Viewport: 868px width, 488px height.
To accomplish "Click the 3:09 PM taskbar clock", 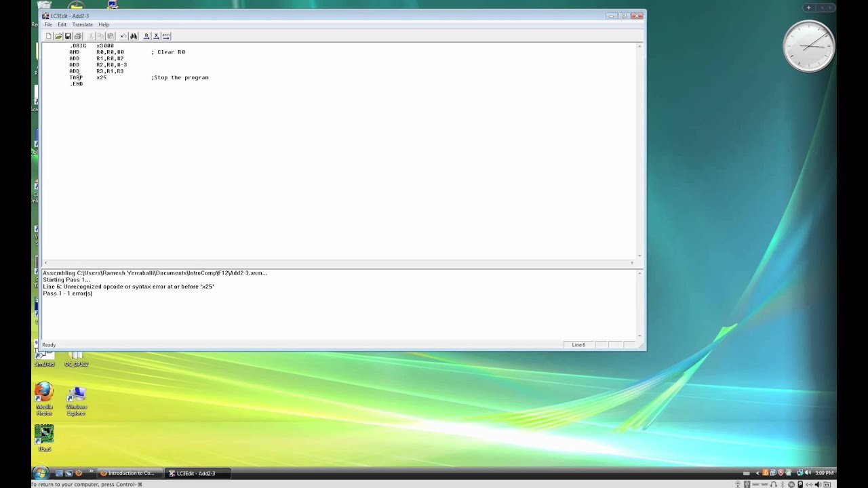I will pyautogui.click(x=824, y=473).
